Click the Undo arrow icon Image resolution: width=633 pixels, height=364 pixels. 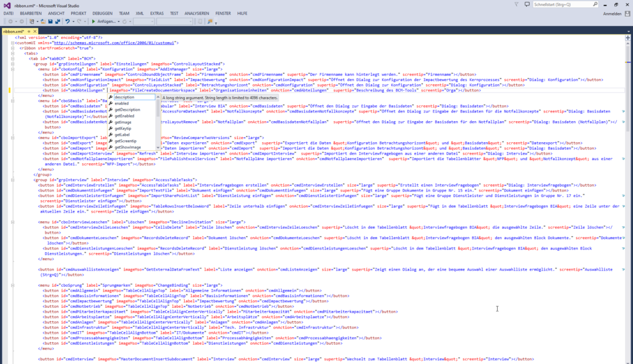(68, 22)
